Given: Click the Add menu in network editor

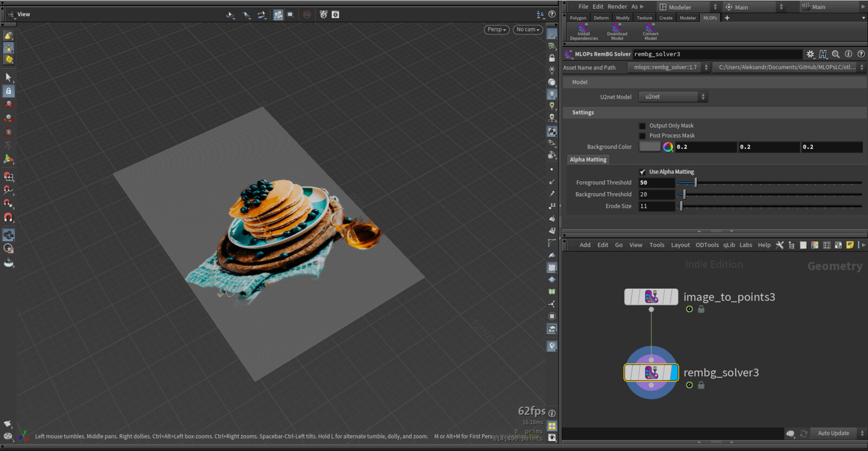Looking at the screenshot, I should click(x=585, y=245).
